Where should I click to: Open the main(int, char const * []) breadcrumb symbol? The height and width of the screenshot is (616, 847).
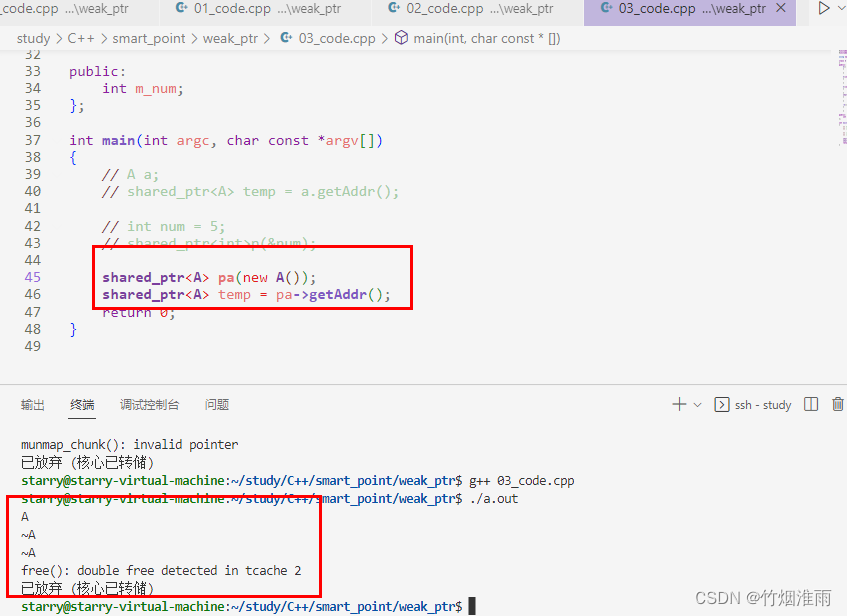pos(487,39)
